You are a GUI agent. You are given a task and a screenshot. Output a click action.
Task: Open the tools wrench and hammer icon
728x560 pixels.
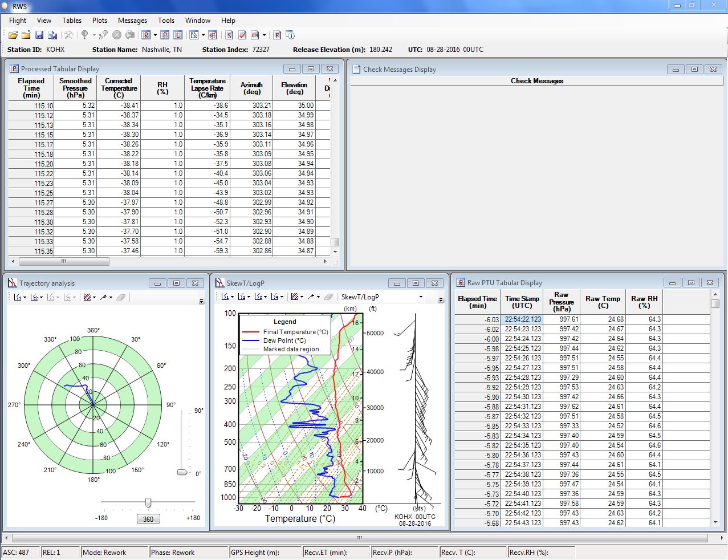click(x=68, y=35)
